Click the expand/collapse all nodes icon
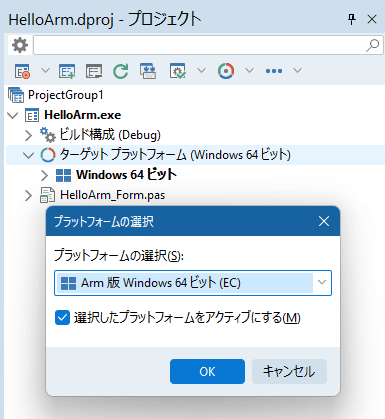The width and height of the screenshot is (385, 419). (x=148, y=71)
